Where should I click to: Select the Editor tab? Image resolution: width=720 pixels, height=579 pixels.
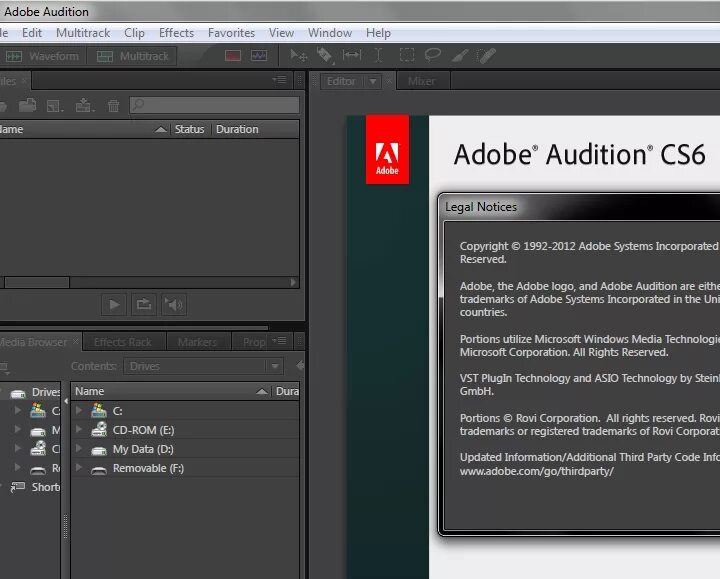tap(341, 81)
